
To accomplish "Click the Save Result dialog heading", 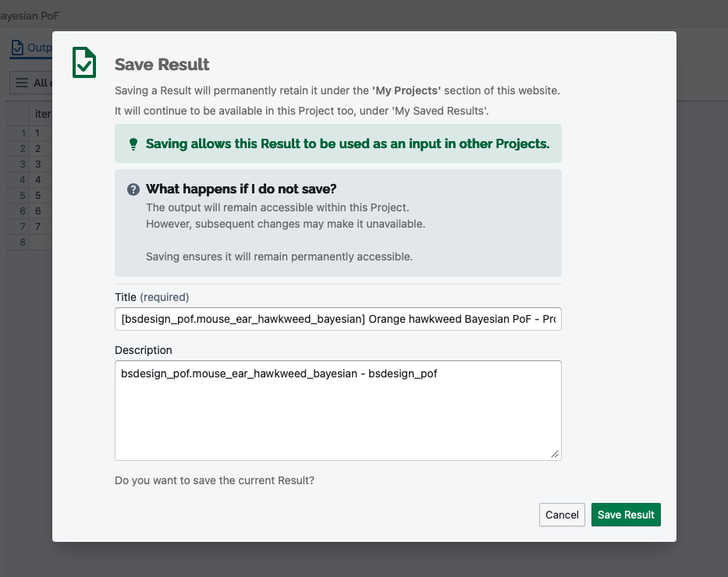I will coord(162,65).
